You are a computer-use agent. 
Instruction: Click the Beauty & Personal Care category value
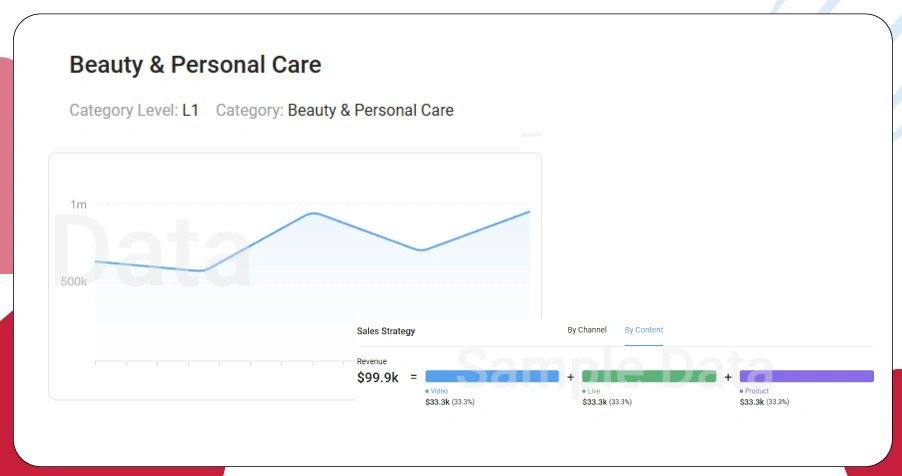(370, 110)
